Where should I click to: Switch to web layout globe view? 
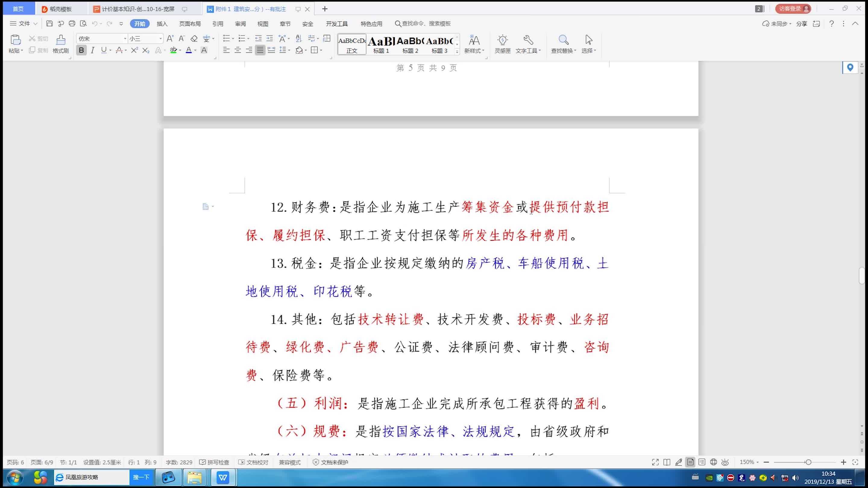pos(713,462)
